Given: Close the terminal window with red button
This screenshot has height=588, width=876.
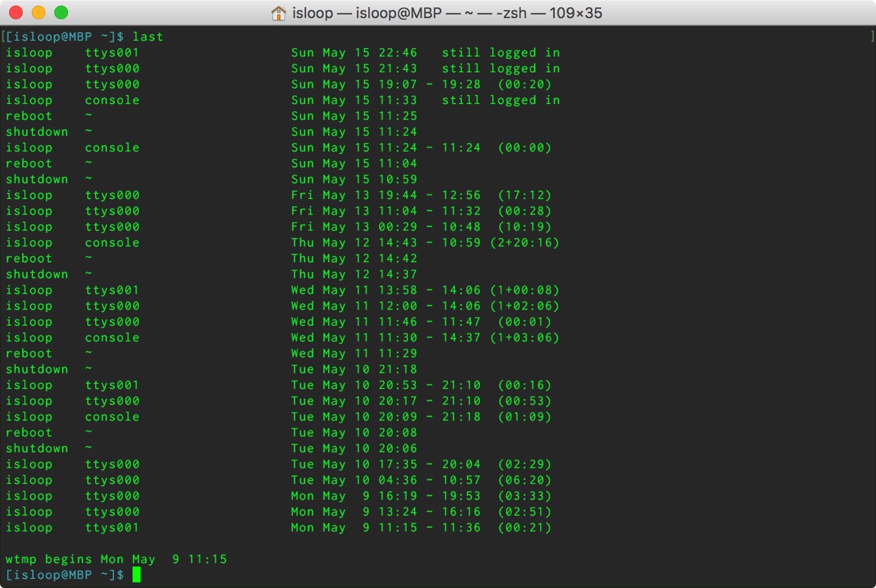Looking at the screenshot, I should pos(16,13).
